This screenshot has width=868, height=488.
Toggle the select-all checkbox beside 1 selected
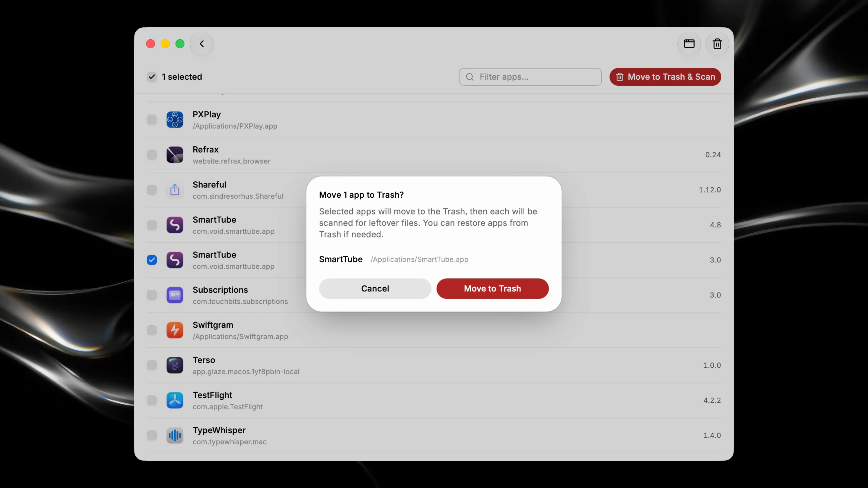pos(152,77)
